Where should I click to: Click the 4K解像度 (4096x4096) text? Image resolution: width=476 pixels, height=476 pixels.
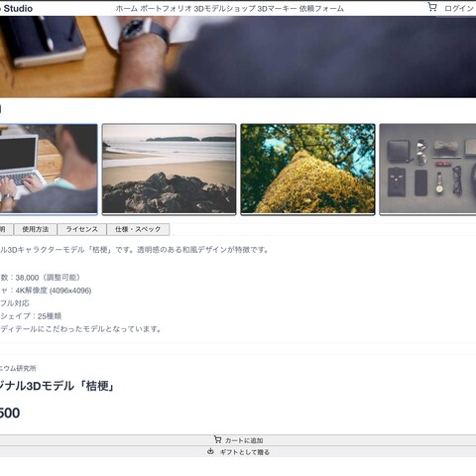[x=54, y=291]
